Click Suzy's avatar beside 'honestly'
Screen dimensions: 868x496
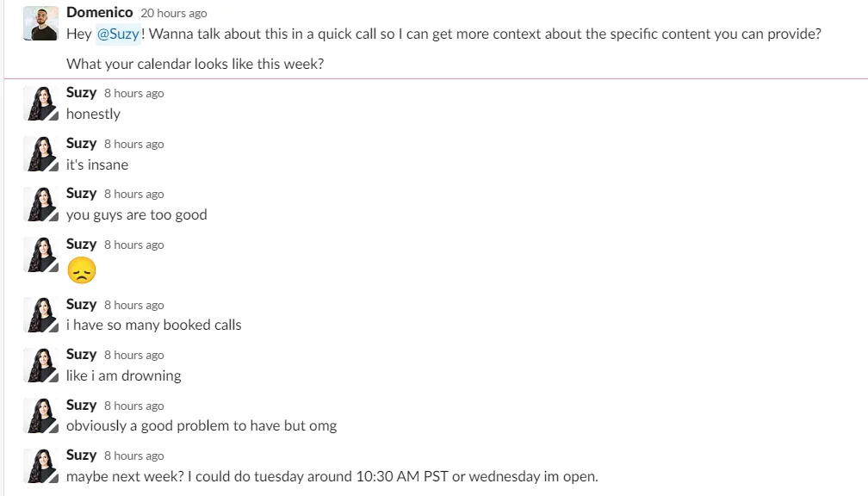41,103
